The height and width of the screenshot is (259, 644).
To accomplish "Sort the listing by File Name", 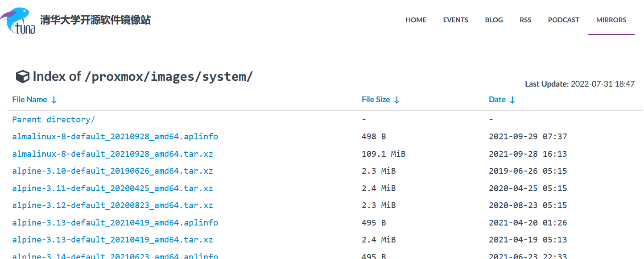I will pos(34,100).
